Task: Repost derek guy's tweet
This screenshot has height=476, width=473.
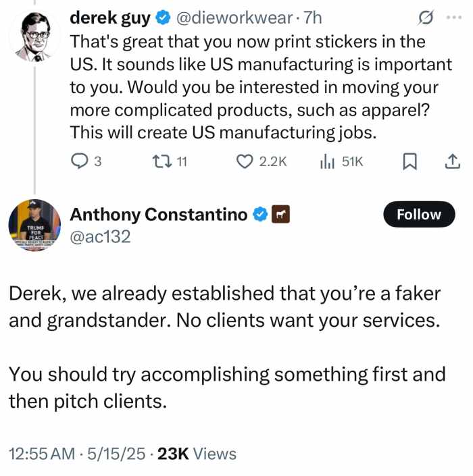Action: (161, 161)
